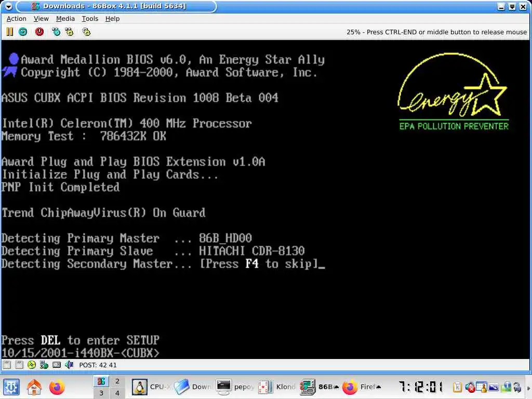Open the Tools menu

point(90,19)
